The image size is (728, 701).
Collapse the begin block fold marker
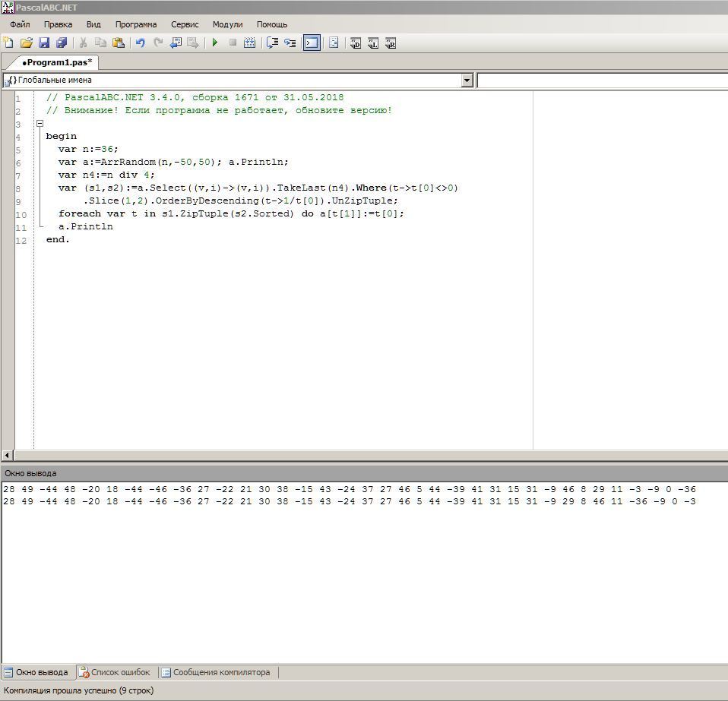40,123
